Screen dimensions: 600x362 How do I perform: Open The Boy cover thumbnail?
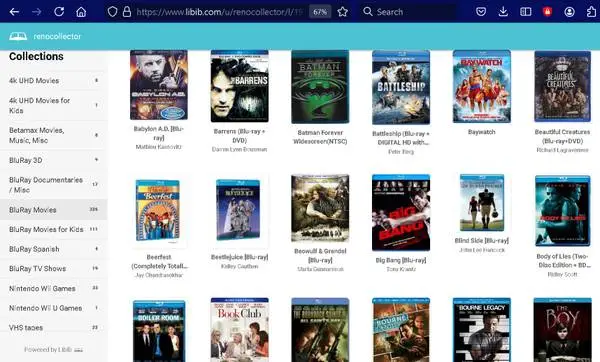(x=562, y=330)
